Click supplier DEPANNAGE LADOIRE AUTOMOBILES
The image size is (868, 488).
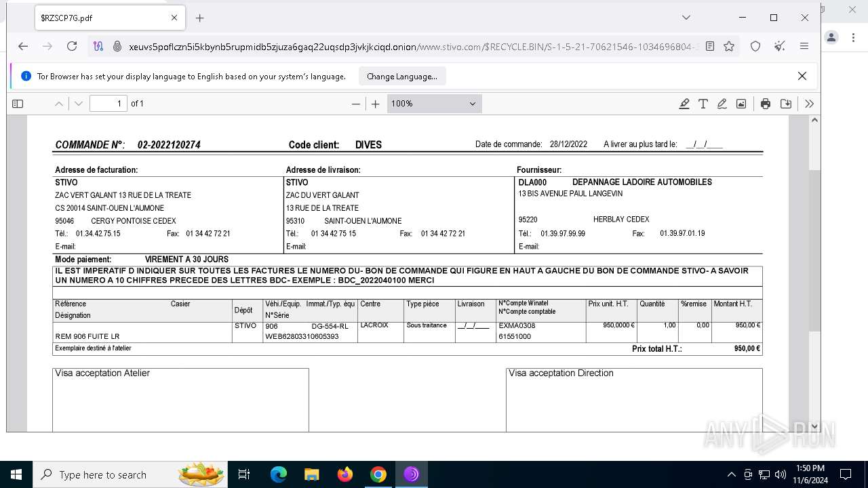(642, 182)
